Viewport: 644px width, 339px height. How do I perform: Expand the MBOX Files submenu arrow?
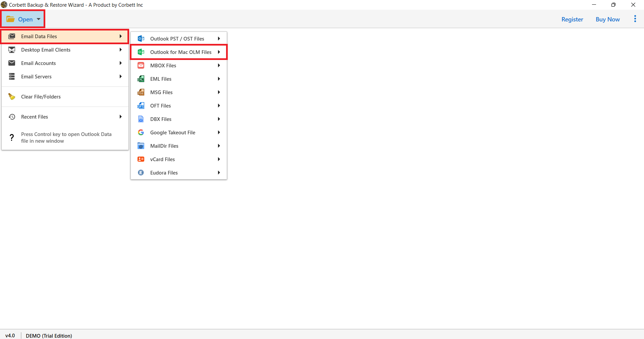point(219,65)
